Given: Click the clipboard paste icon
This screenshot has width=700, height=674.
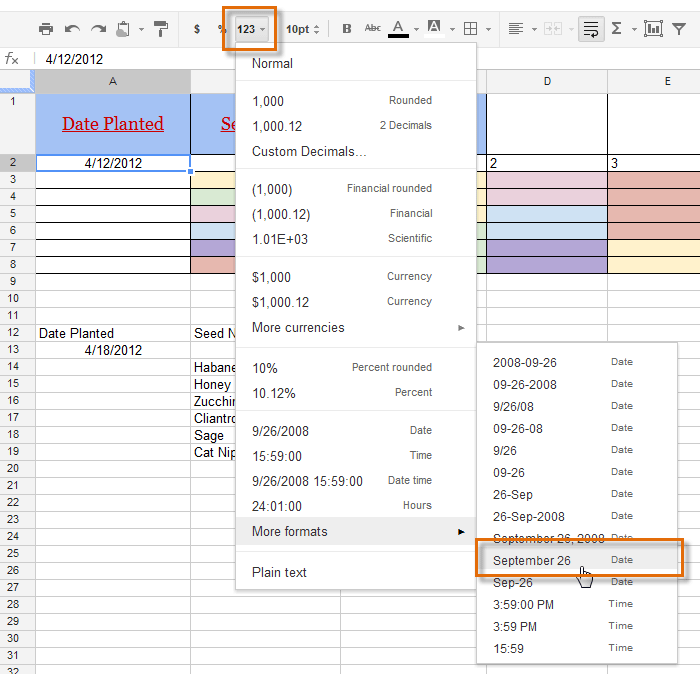Looking at the screenshot, I should [x=123, y=29].
